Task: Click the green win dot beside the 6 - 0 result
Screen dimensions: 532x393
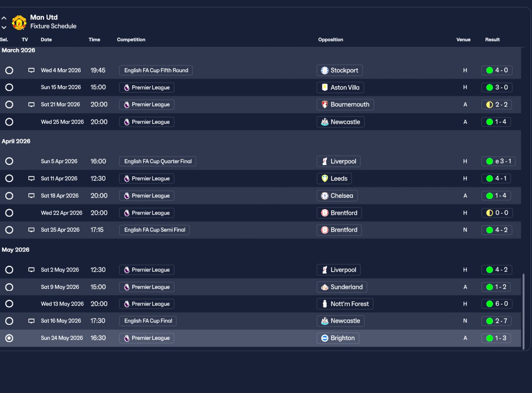Action: pyautogui.click(x=490, y=304)
